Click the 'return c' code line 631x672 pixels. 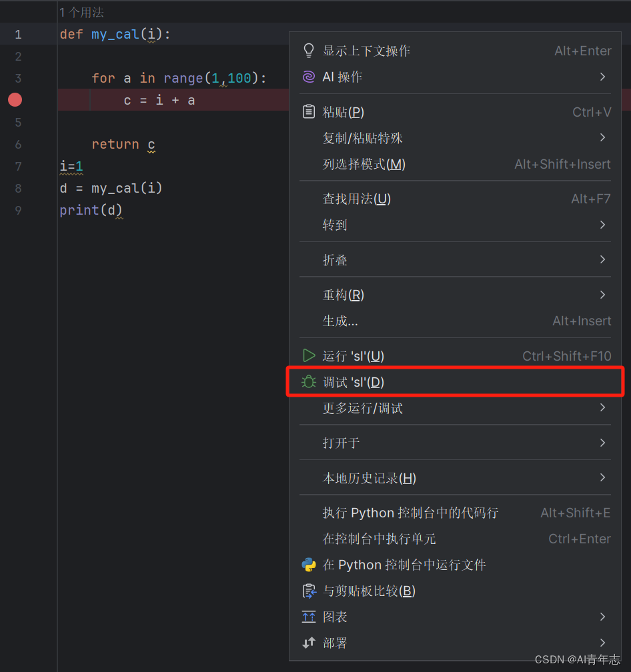point(123,145)
